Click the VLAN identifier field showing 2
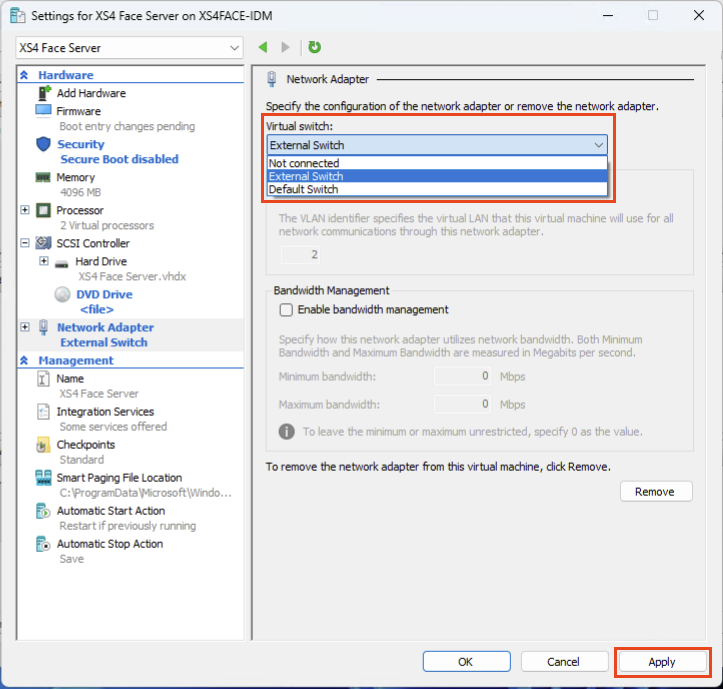The image size is (723, 689). tap(300, 255)
